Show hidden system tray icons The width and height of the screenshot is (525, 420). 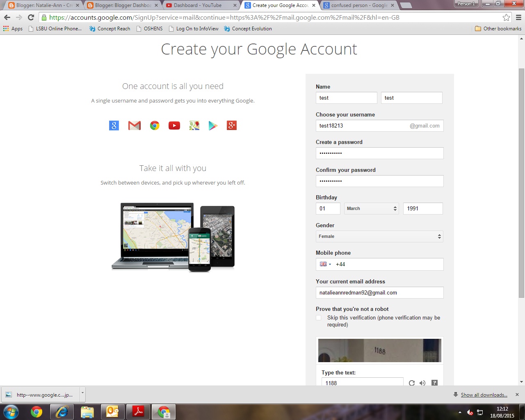[460, 412]
